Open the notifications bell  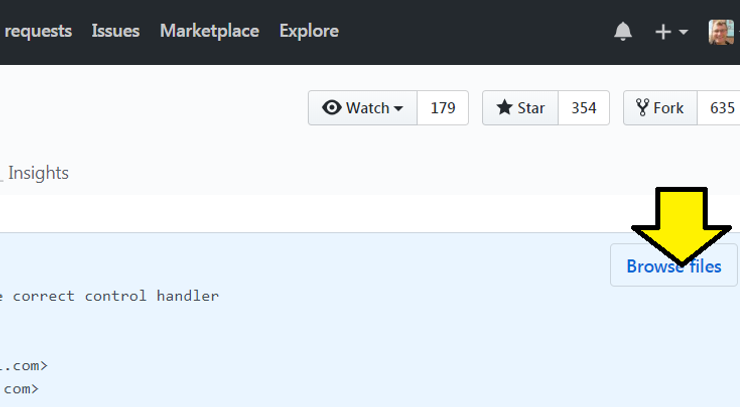623,32
